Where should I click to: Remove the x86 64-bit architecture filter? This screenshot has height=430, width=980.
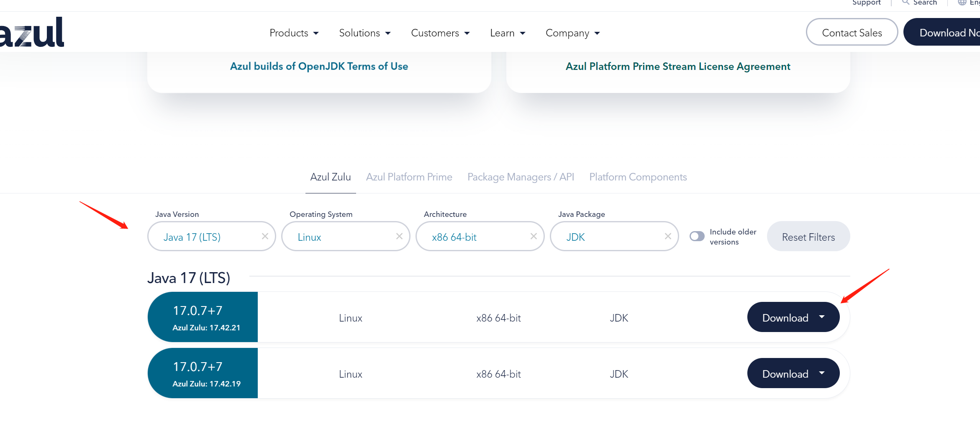534,237
